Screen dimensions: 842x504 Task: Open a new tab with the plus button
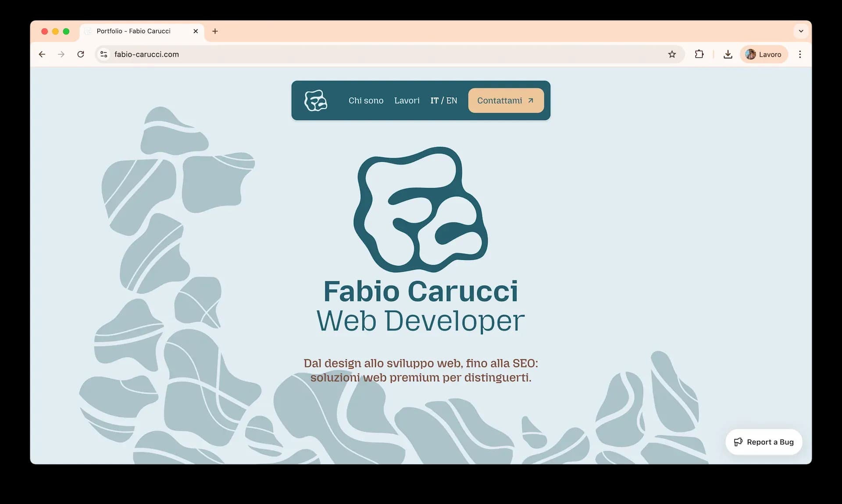tap(214, 31)
